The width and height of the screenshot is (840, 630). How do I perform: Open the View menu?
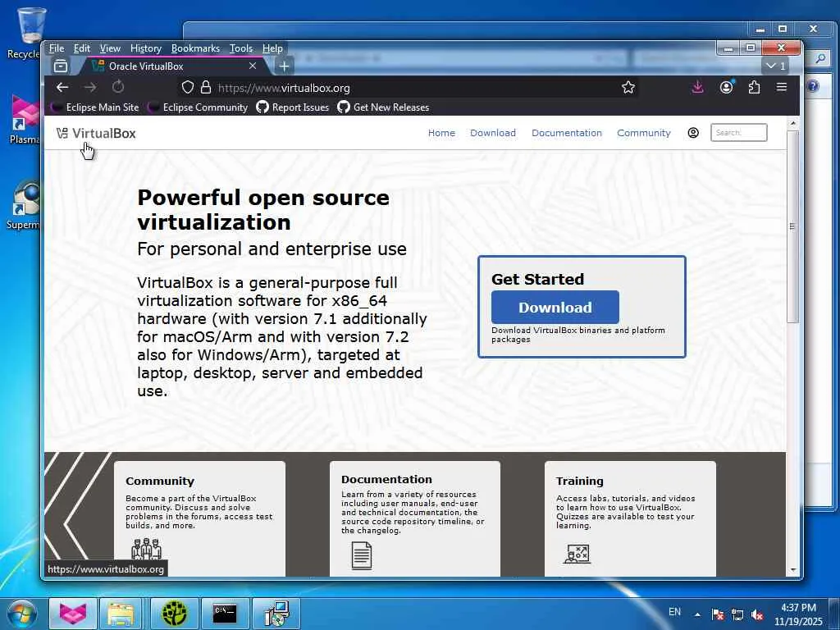[x=110, y=48]
